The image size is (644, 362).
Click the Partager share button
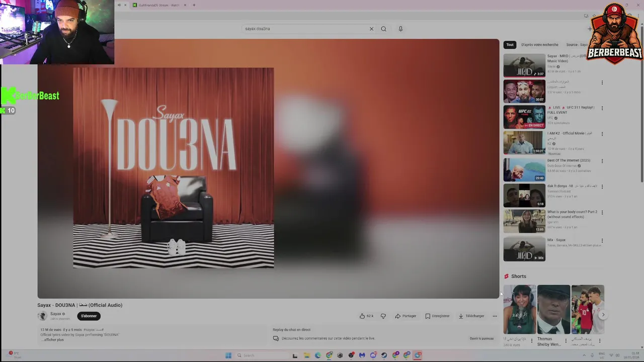406,316
